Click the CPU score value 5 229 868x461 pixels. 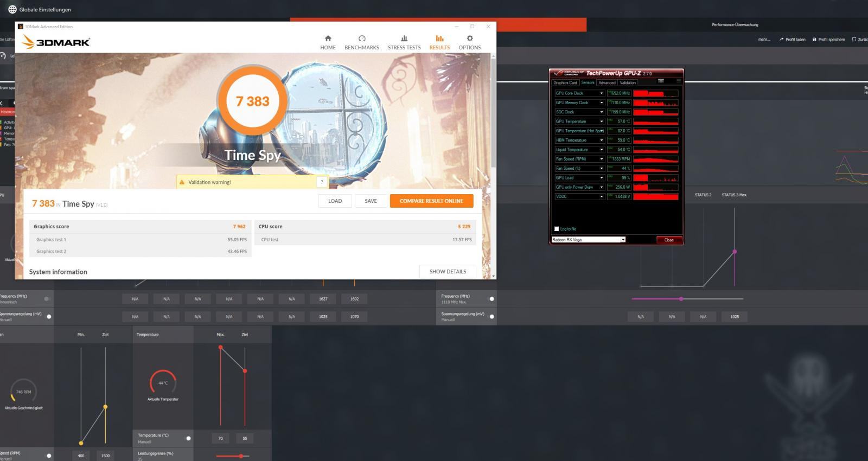pos(464,227)
